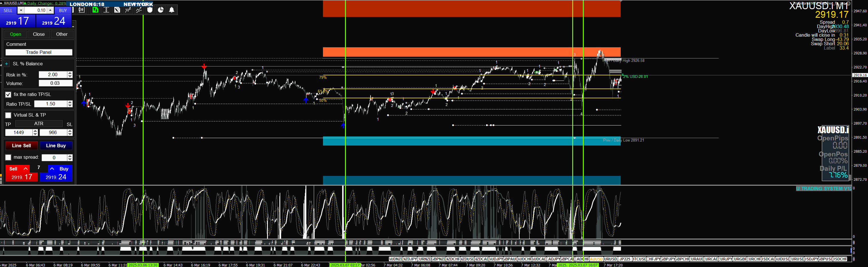
Task: Click the one-click BUY button at top
Action: pyautogui.click(x=63, y=10)
